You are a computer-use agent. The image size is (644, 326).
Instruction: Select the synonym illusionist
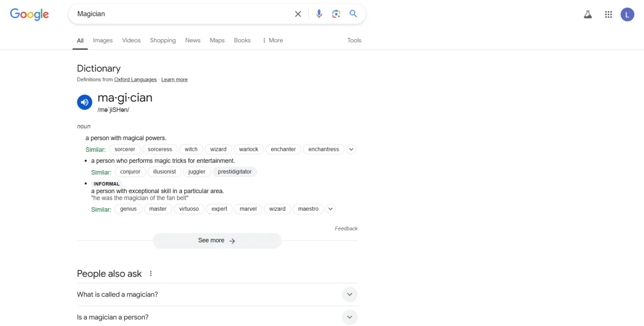point(165,172)
